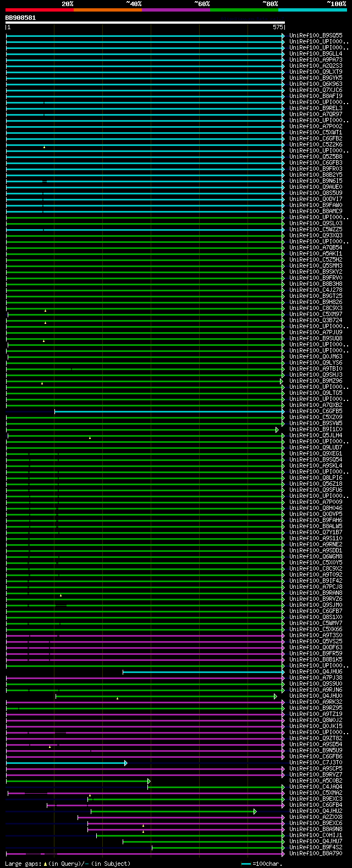Click label UniRef100_Q9XEG1
The width and height of the screenshot is (352, 868).
coord(316,453)
